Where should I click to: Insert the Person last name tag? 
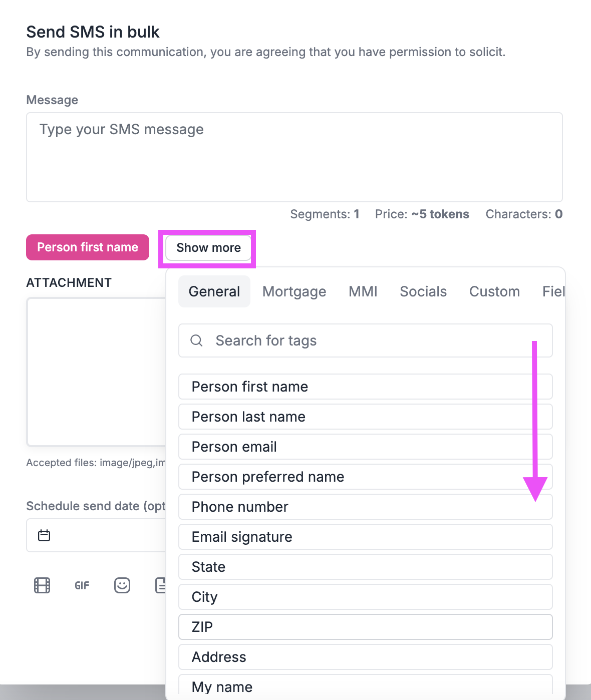click(x=365, y=417)
